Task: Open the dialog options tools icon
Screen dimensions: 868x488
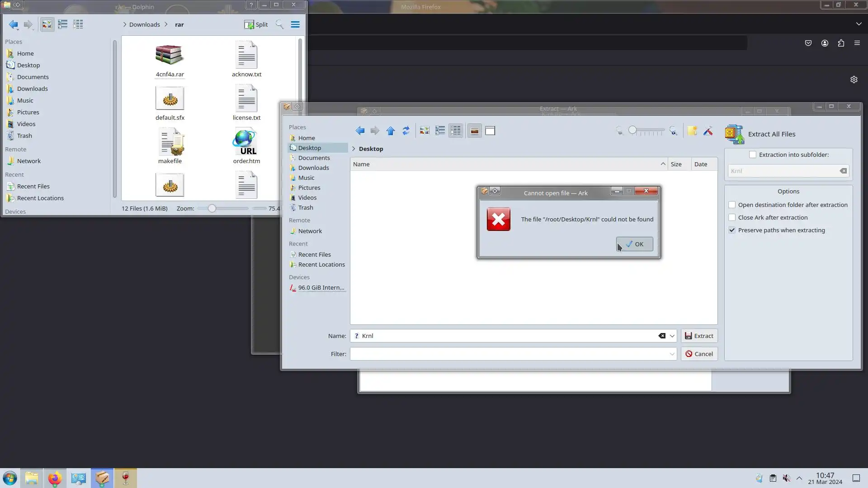Action: point(708,131)
